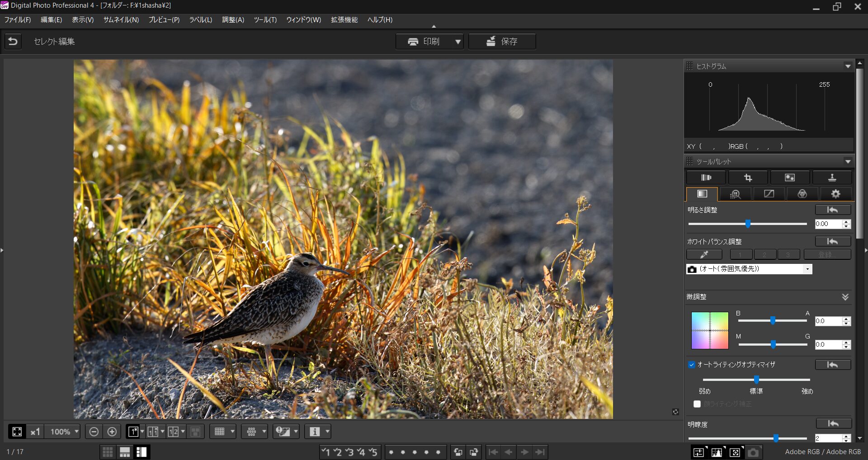This screenshot has width=868, height=460.
Task: Open the crop tool palette
Action: coord(748,178)
